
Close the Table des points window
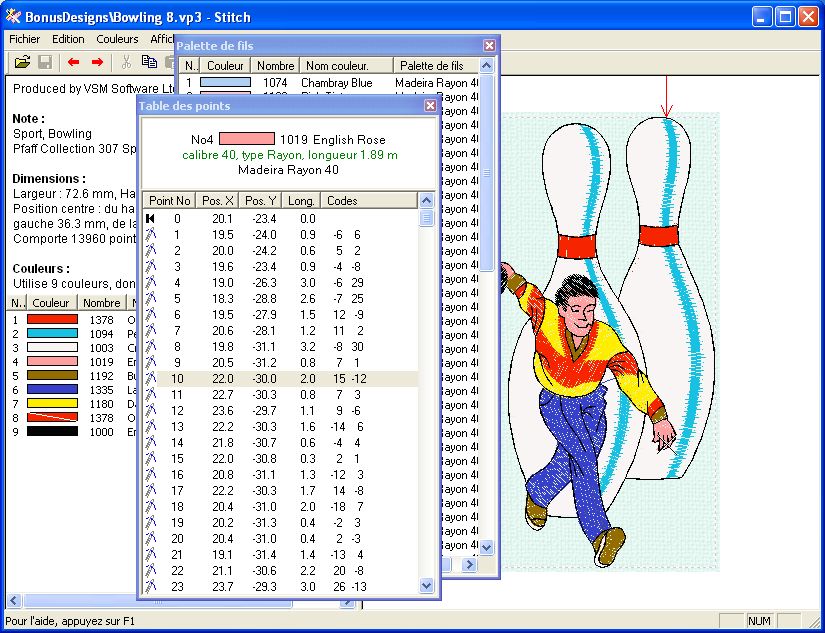(x=430, y=106)
